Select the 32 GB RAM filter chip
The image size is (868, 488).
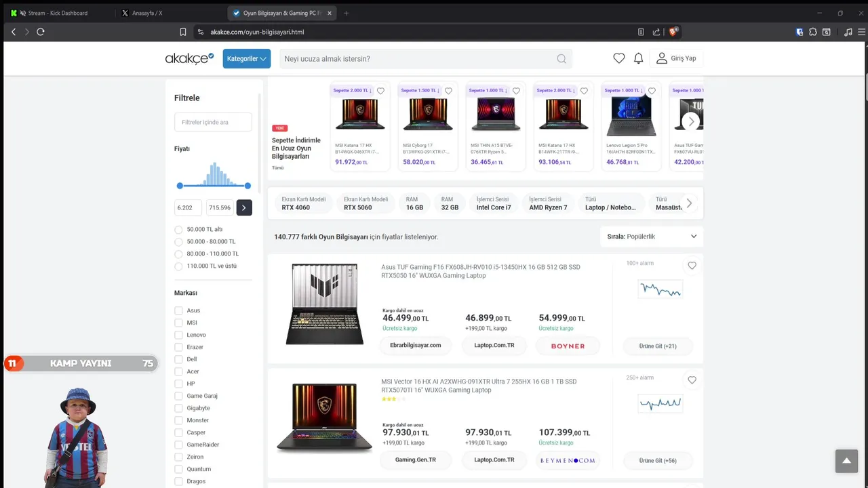pyautogui.click(x=450, y=203)
